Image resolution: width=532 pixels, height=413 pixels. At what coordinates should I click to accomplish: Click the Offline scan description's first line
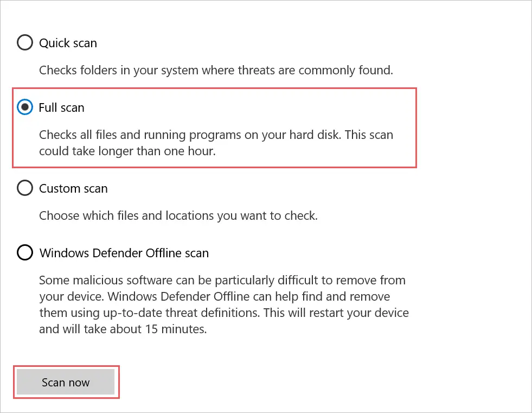[x=222, y=281]
